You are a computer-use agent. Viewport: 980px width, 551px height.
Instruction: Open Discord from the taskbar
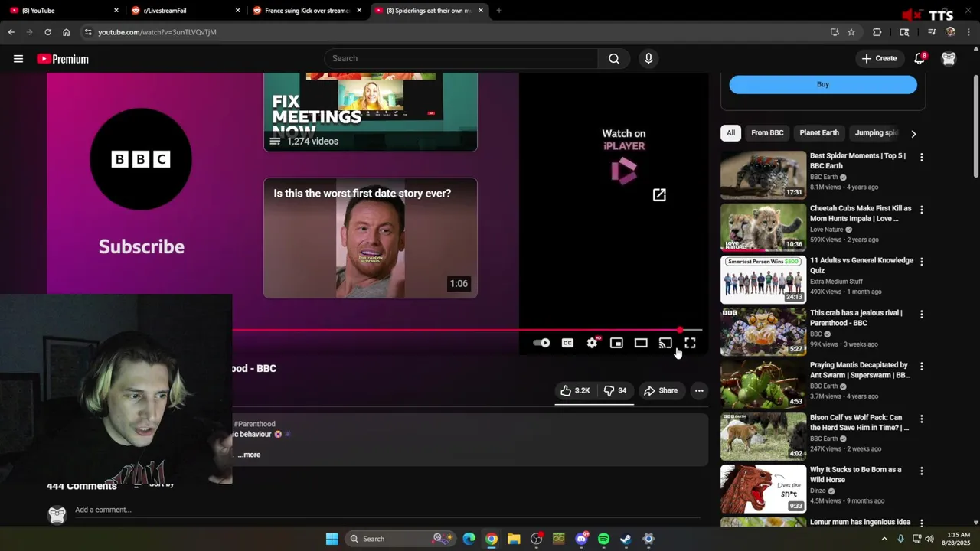click(581, 539)
